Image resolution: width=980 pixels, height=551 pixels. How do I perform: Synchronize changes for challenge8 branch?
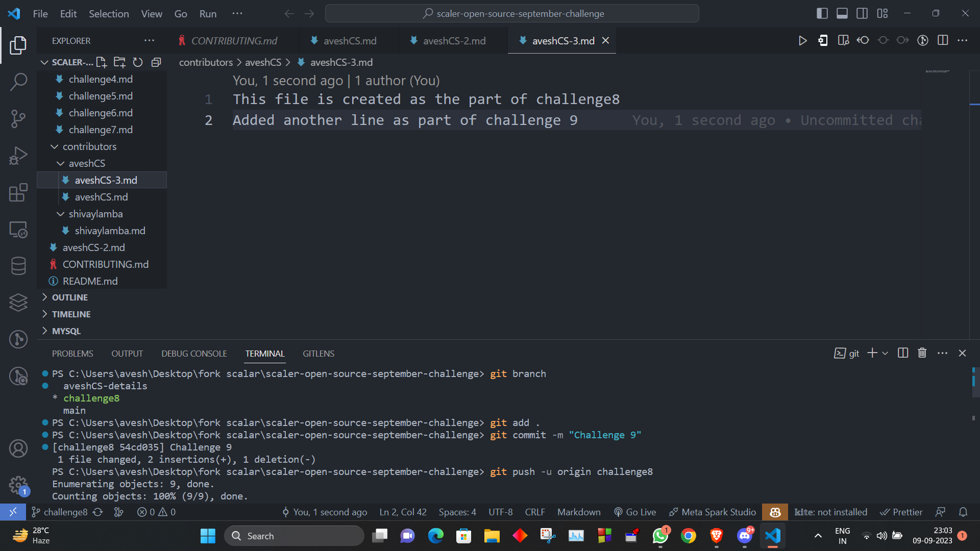(98, 512)
